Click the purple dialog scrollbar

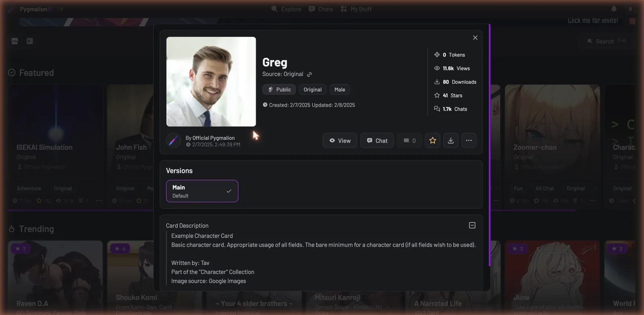[489, 145]
